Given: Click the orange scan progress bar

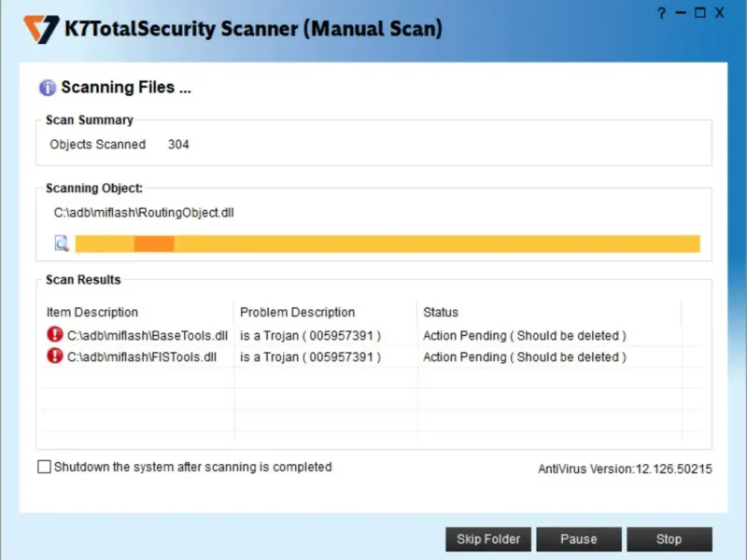Looking at the screenshot, I should click(388, 244).
